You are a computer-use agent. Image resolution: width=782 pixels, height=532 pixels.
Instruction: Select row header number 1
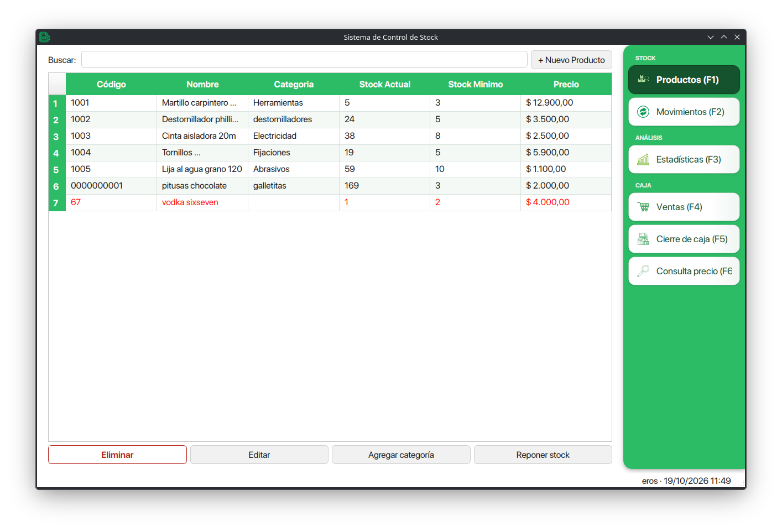[x=57, y=103]
